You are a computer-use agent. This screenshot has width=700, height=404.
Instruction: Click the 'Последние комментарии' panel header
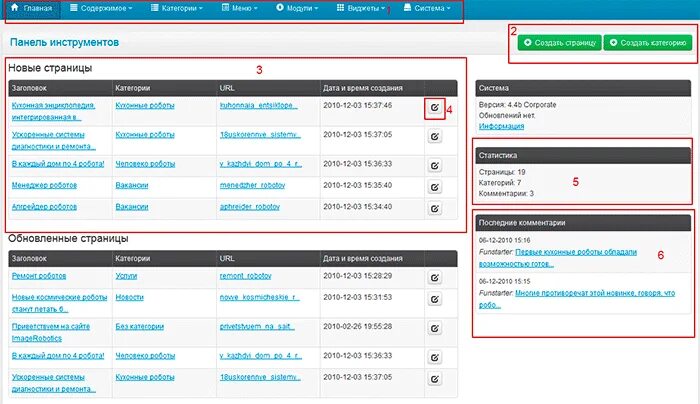tap(583, 223)
